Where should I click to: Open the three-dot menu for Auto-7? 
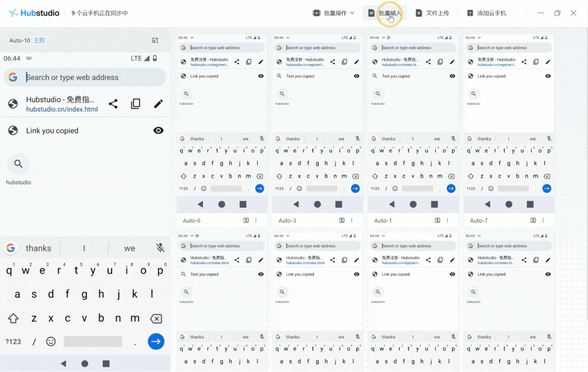(x=543, y=220)
